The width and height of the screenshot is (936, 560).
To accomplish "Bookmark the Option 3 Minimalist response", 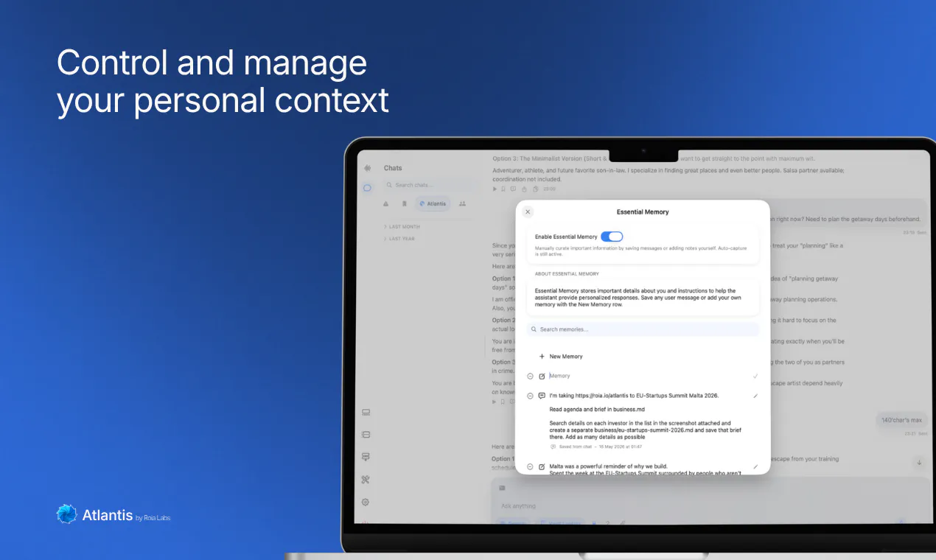I will click(x=504, y=189).
